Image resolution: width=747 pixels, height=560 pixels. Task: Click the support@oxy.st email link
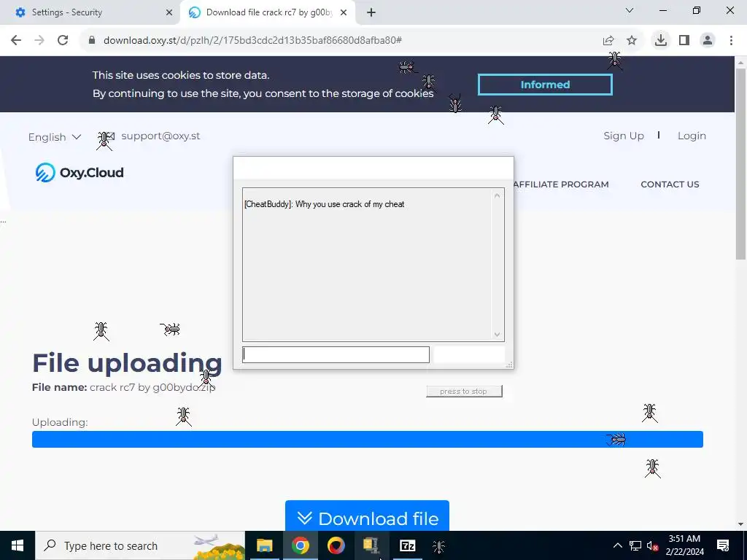(160, 136)
